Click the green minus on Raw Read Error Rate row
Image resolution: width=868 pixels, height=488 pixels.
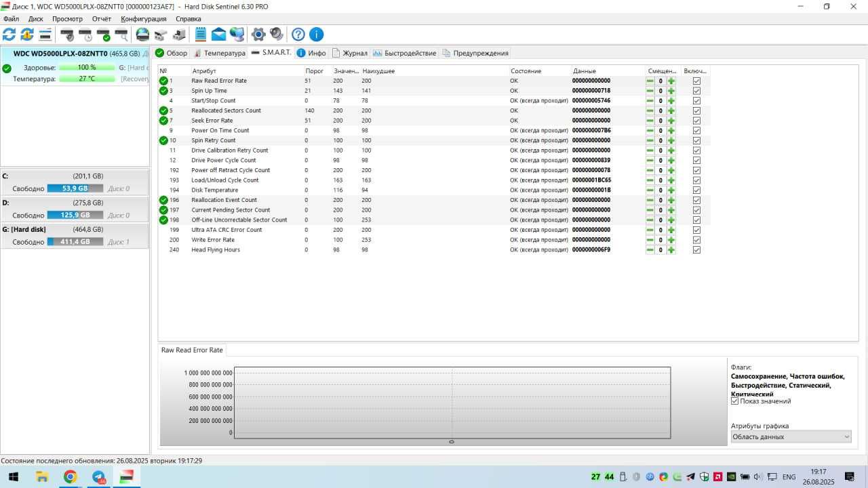[650, 81]
